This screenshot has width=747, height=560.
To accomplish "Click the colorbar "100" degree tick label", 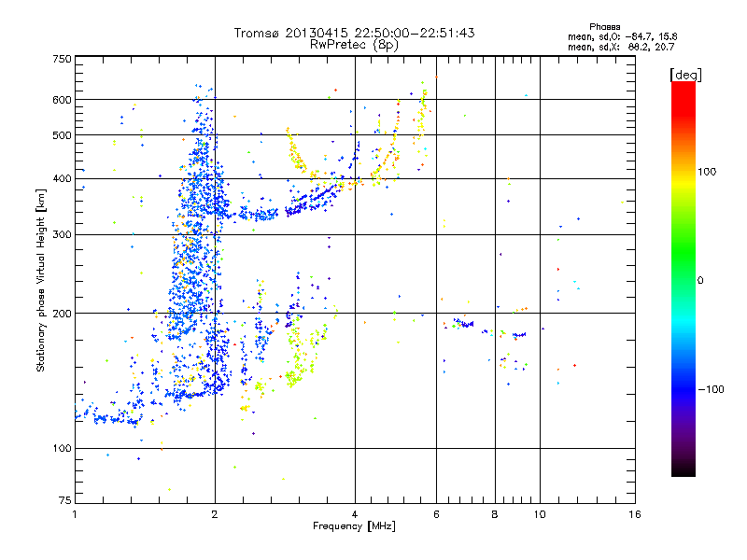I will pos(707,172).
